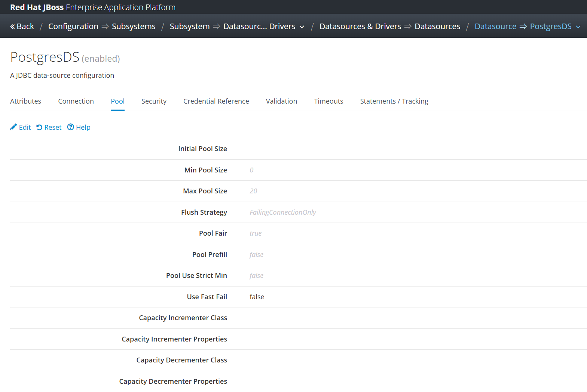Viewport: 587px width, 392px height.
Task: Click the Datasources breadcrumb item
Action: [x=437, y=27]
